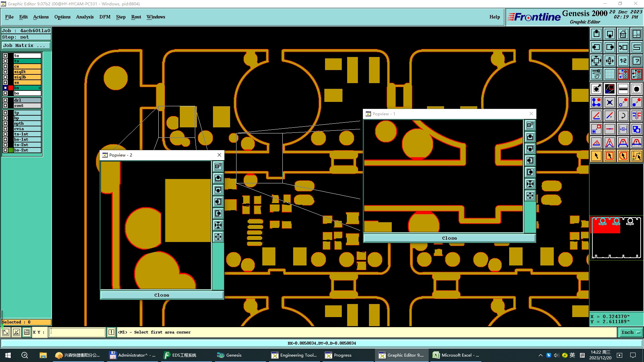Click the rotate feature icon
This screenshot has height=362, width=644.
pos(623,116)
